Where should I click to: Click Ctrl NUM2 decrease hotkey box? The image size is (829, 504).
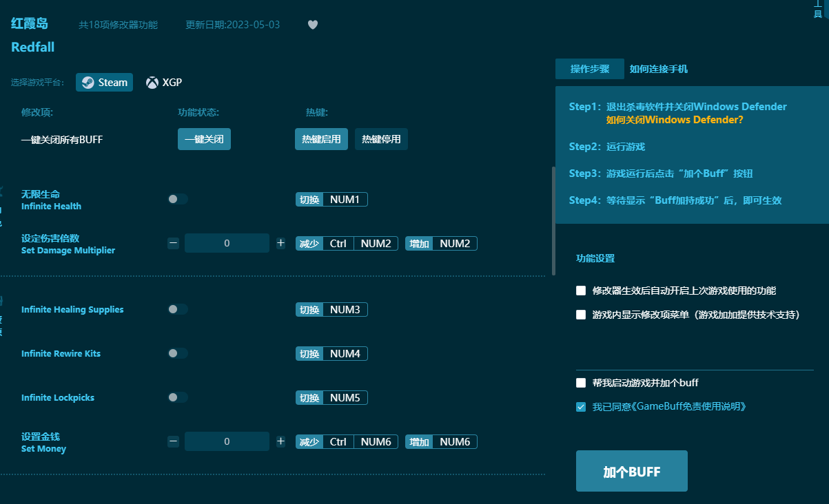tap(347, 244)
